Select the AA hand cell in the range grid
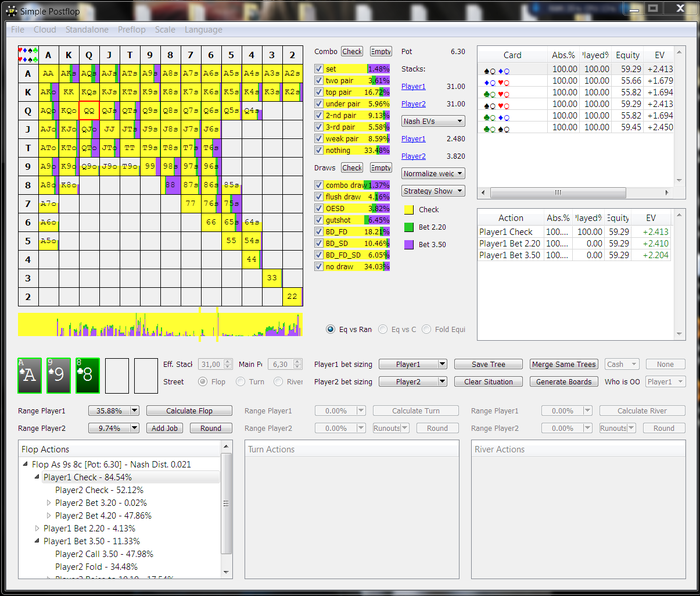Image resolution: width=700 pixels, height=596 pixels. pos(48,73)
